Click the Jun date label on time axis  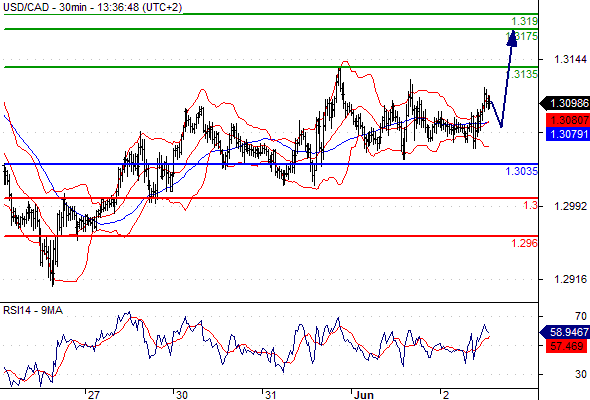363,395
